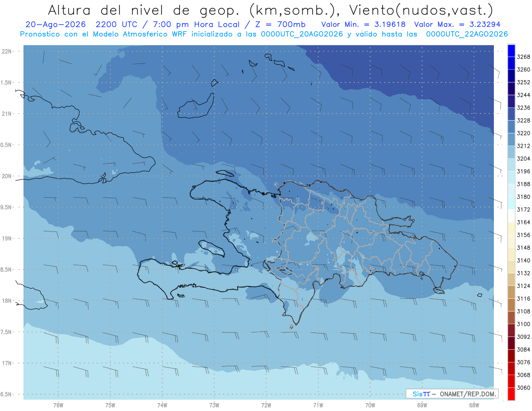This screenshot has height=411, width=532.
Task: Click 'Valor Max. = 3.23294' text
Action: [458, 24]
